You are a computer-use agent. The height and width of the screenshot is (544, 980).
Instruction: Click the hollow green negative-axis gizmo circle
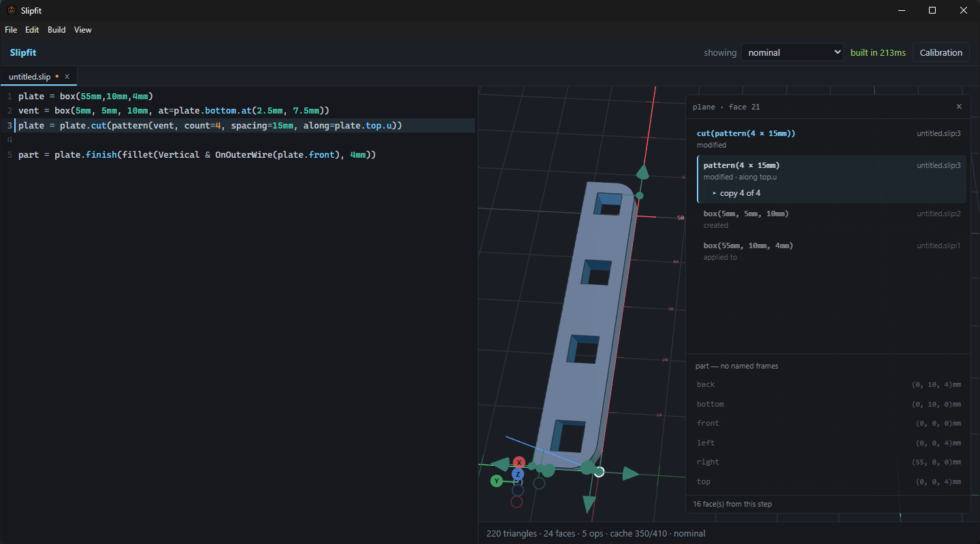[x=539, y=483]
